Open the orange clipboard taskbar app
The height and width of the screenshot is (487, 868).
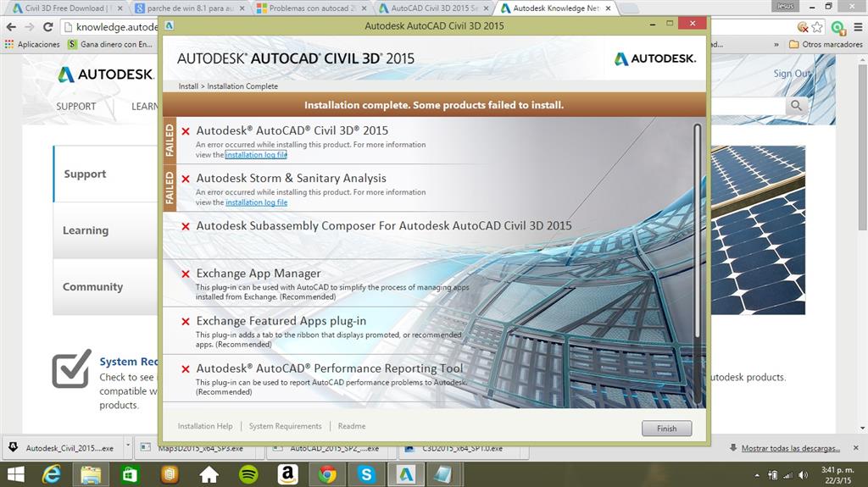(170, 475)
